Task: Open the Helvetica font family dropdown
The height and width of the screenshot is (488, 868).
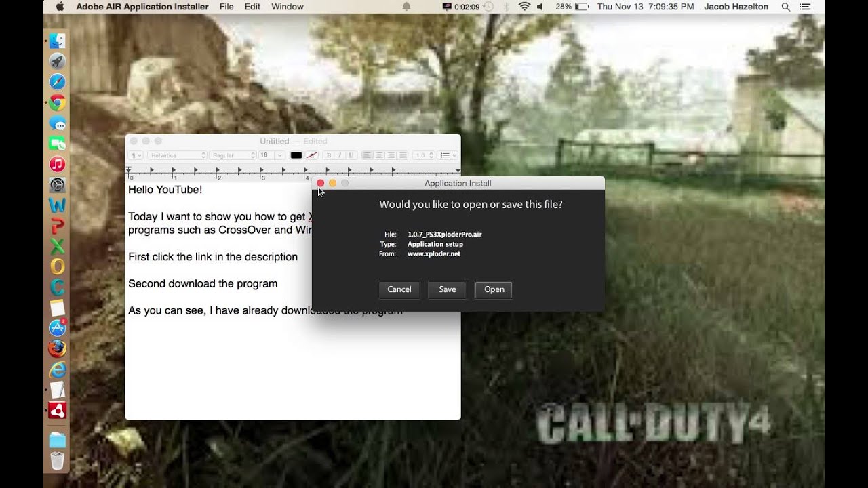Action: coord(177,155)
